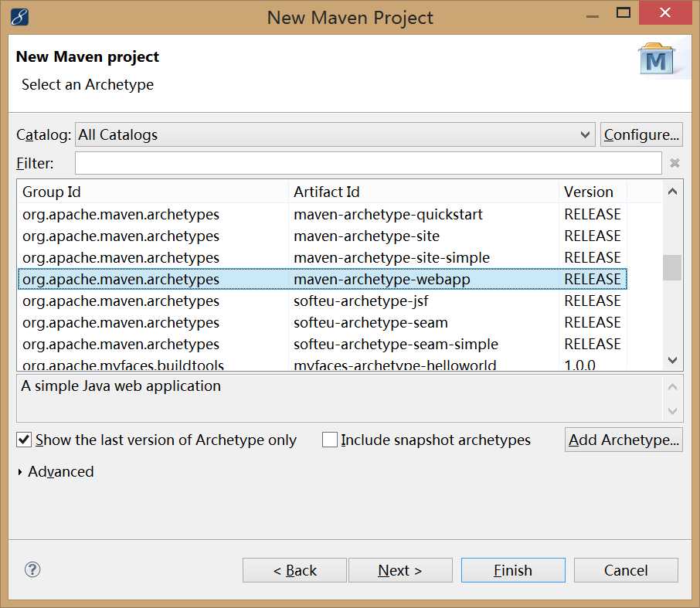The width and height of the screenshot is (700, 608).
Task: Click into the Filter text field
Action: (369, 163)
